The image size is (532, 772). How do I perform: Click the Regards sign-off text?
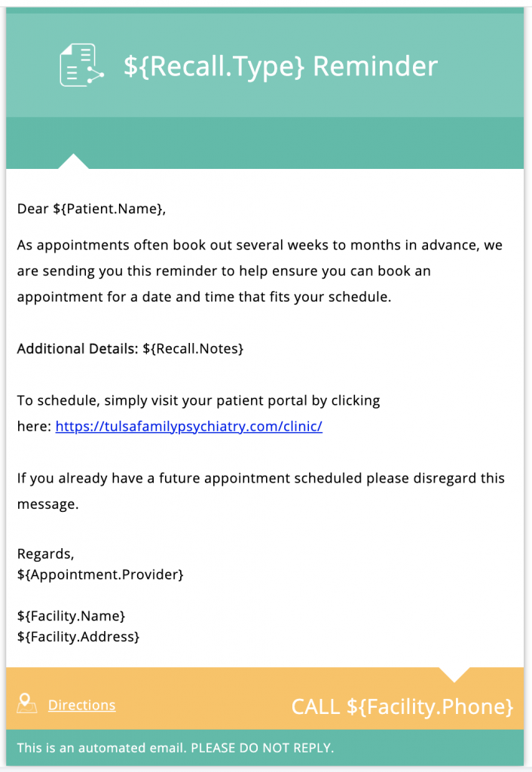tap(46, 554)
